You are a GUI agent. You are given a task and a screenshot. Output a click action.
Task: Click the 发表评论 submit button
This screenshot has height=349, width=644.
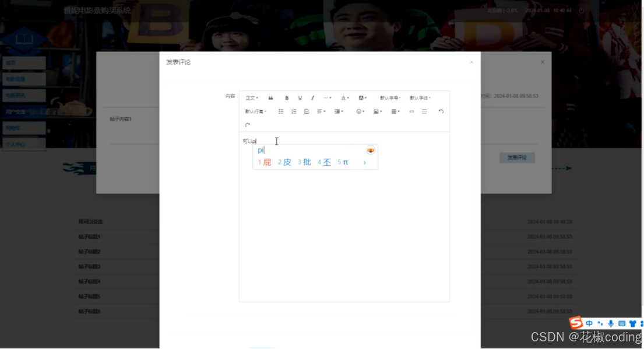tap(516, 158)
